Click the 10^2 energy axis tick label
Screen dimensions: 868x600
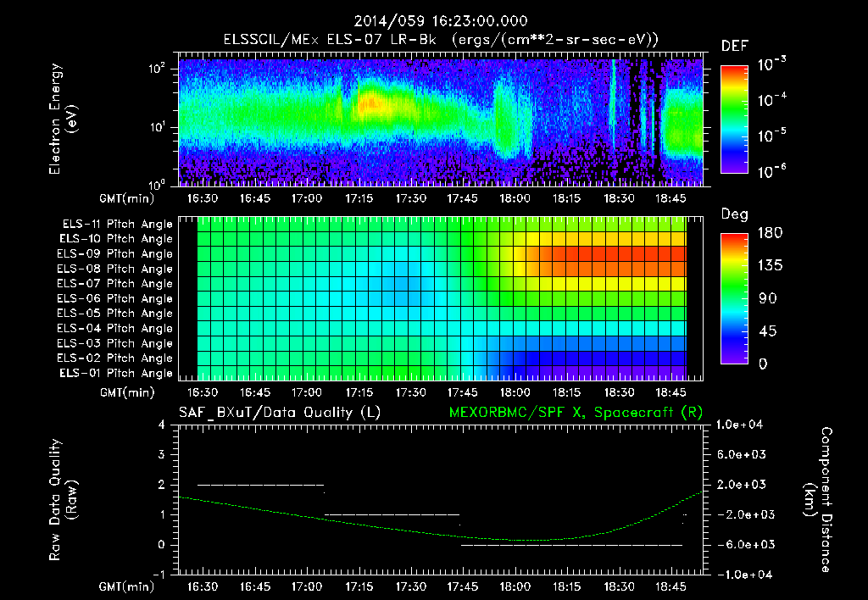pos(157,69)
